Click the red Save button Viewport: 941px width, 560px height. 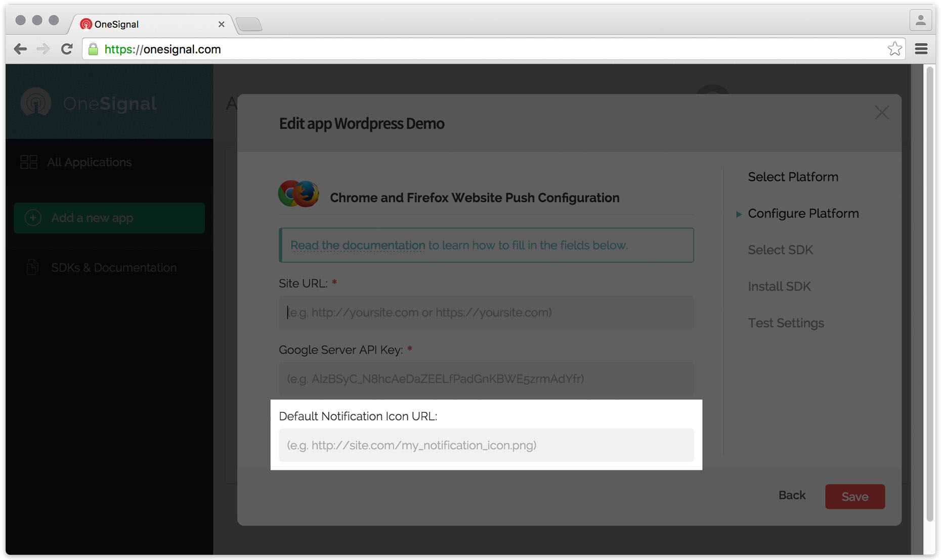pyautogui.click(x=855, y=497)
